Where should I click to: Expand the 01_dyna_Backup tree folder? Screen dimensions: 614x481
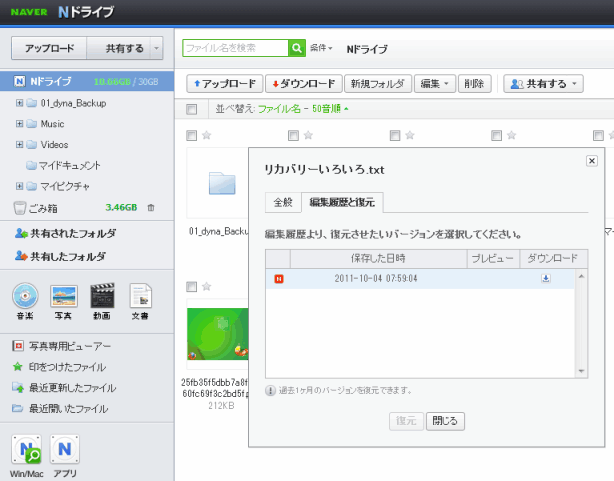pos(19,103)
